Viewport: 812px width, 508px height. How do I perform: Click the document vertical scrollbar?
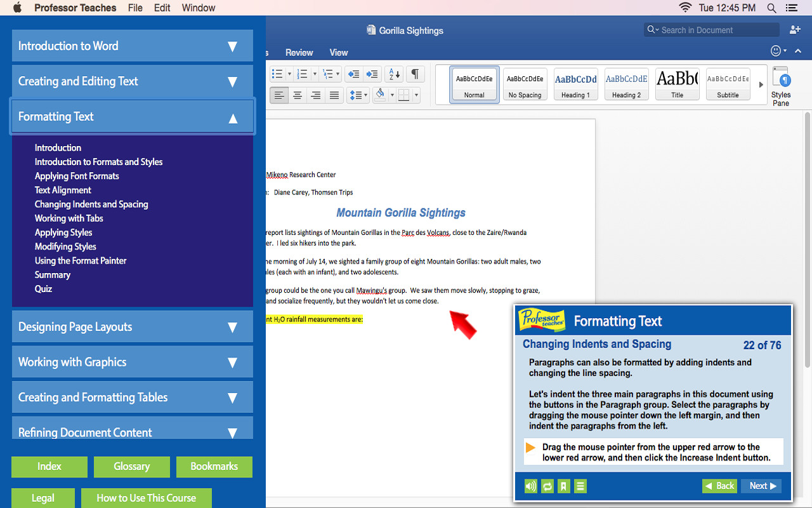point(808,241)
